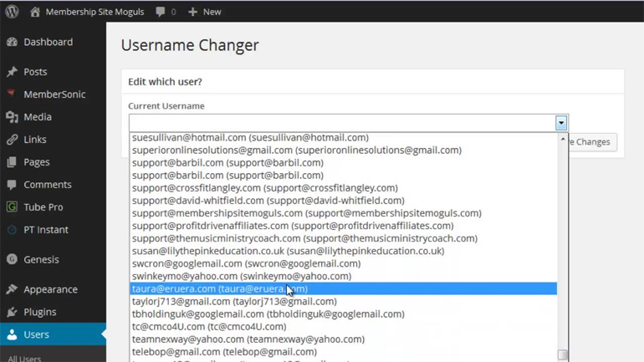Click the comments bubble icon in admin bar
The width and height of the screenshot is (644, 362).
point(160,12)
